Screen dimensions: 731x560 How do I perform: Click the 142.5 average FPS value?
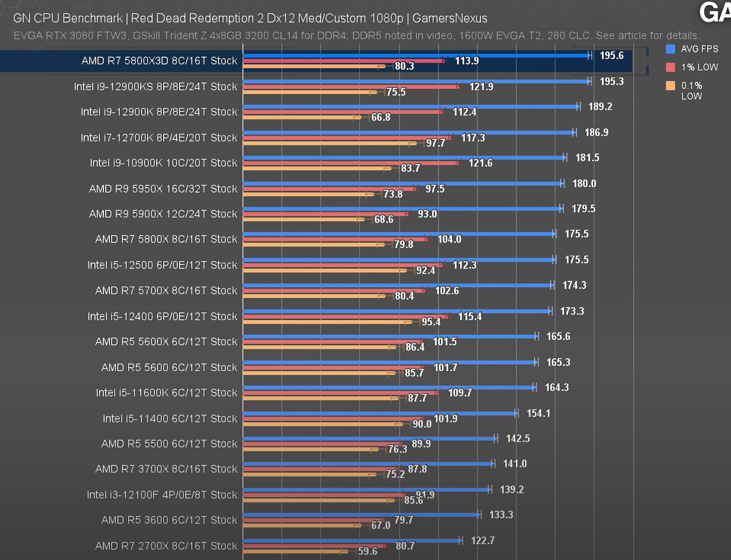[x=518, y=439]
